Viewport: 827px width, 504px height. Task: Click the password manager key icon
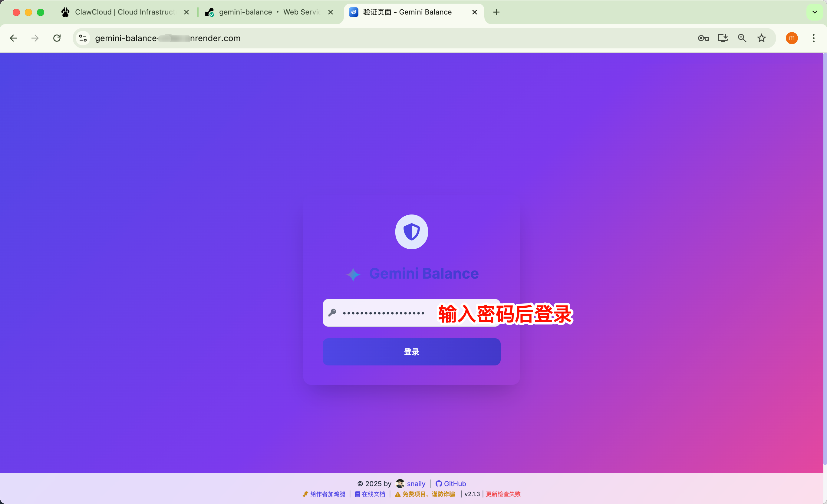(703, 38)
